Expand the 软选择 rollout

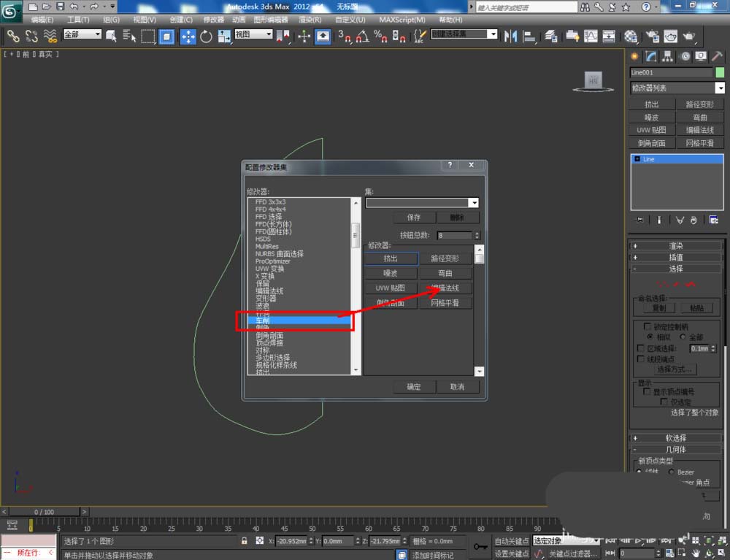(676, 438)
